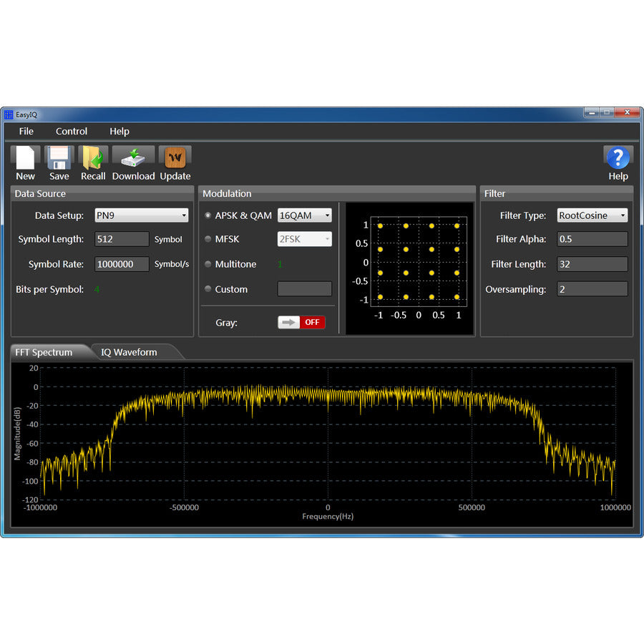Open the 16QAM modulation type dropdown
The height and width of the screenshot is (644, 644).
pos(304,215)
